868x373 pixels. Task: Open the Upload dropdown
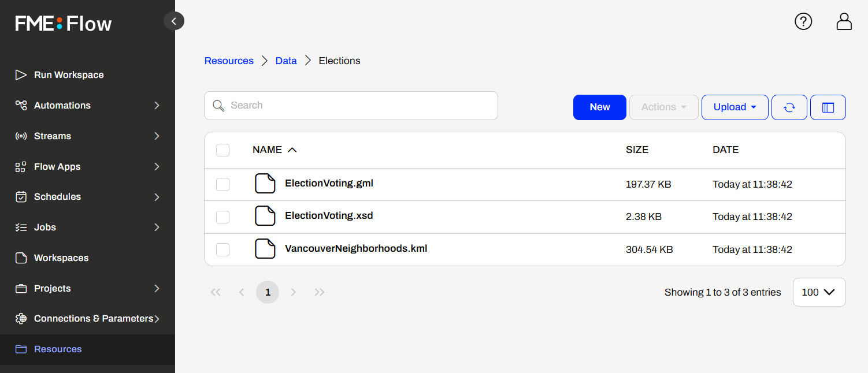point(735,107)
